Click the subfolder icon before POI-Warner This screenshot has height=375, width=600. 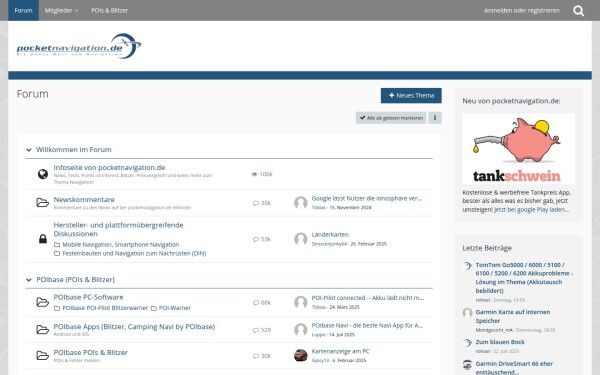[x=153, y=308]
